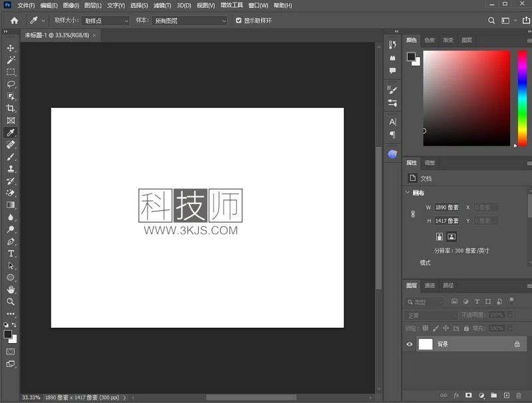
Task: Select the Object Selection tool
Action: [11, 96]
